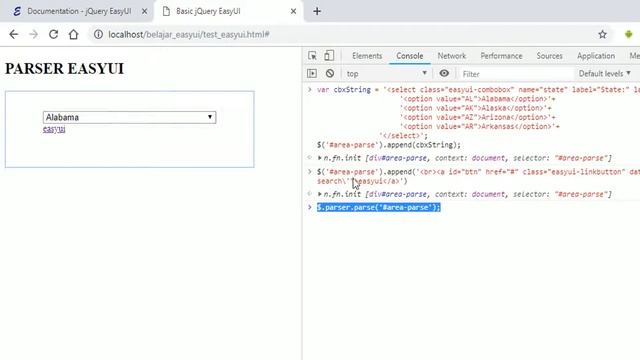The width and height of the screenshot is (640, 360).
Task: Close the Basic jQuery EasyUI tab
Action: [293, 11]
